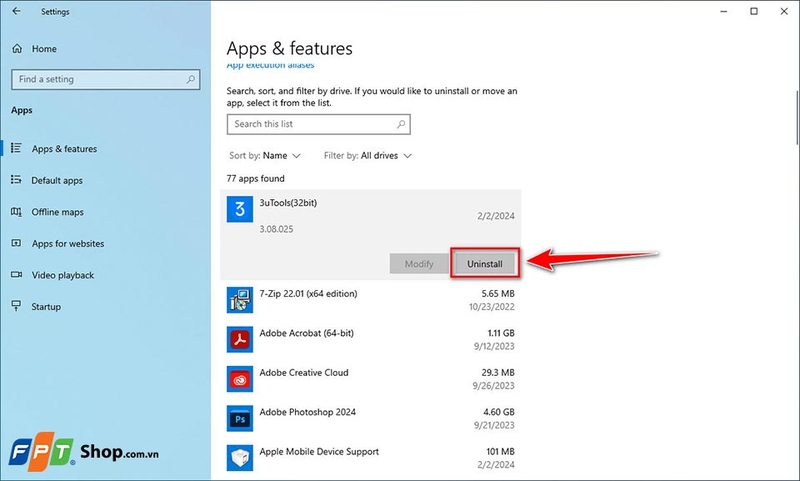
Task: Click the 4.60 GB size value
Action: tap(498, 412)
